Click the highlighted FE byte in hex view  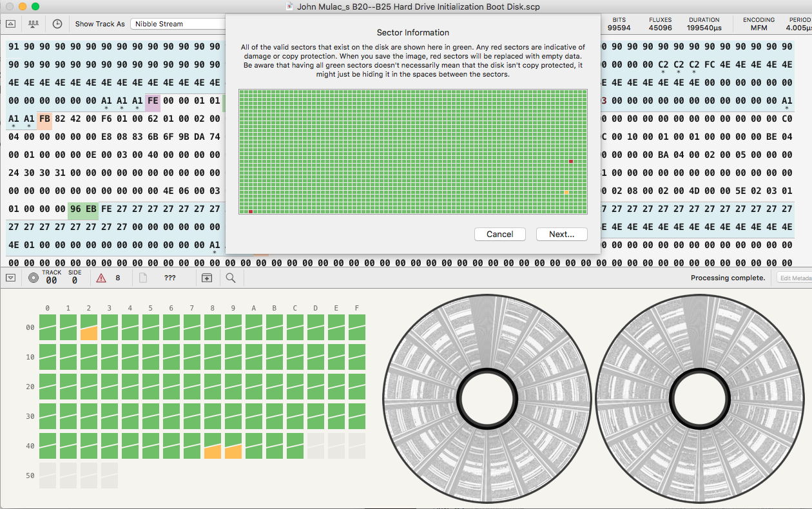(153, 101)
